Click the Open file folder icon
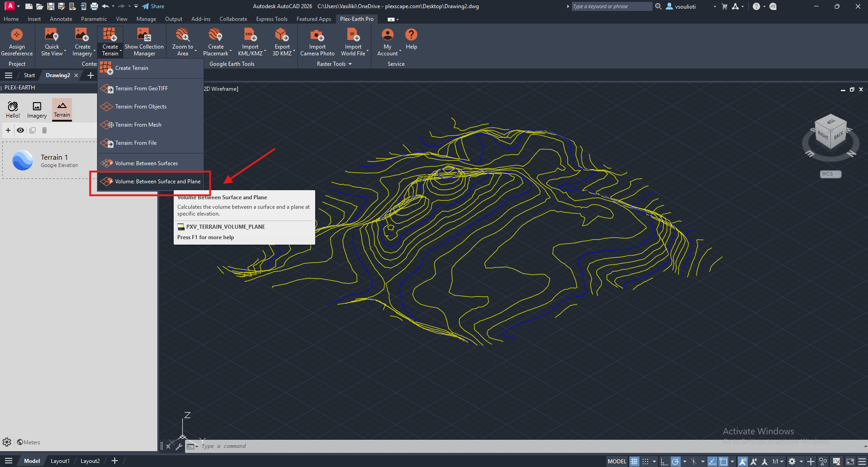 [39, 6]
